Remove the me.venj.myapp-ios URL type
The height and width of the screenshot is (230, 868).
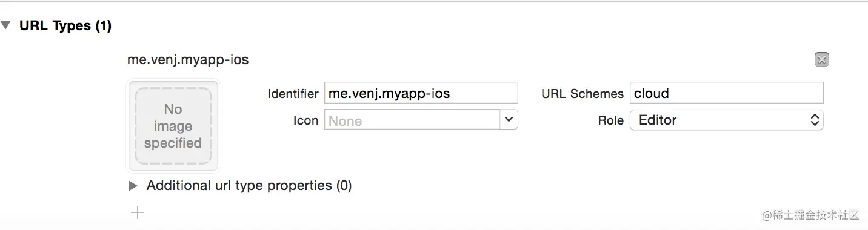(822, 59)
